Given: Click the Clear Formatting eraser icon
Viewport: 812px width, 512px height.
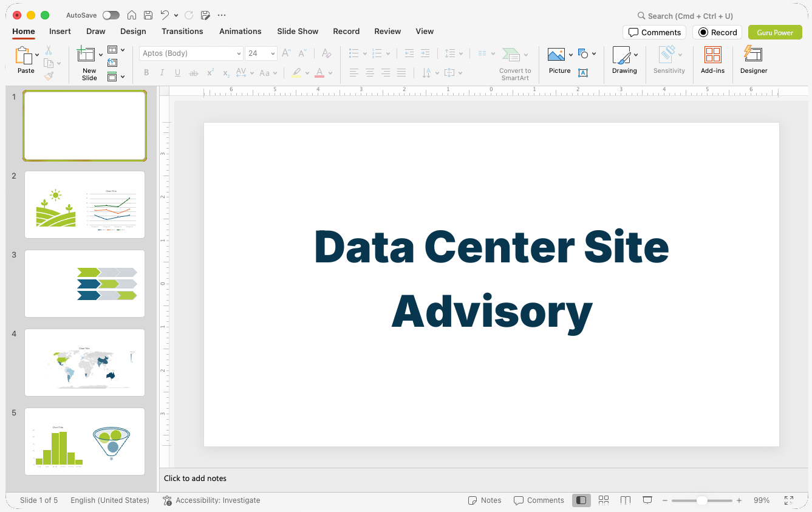Looking at the screenshot, I should tap(327, 53).
